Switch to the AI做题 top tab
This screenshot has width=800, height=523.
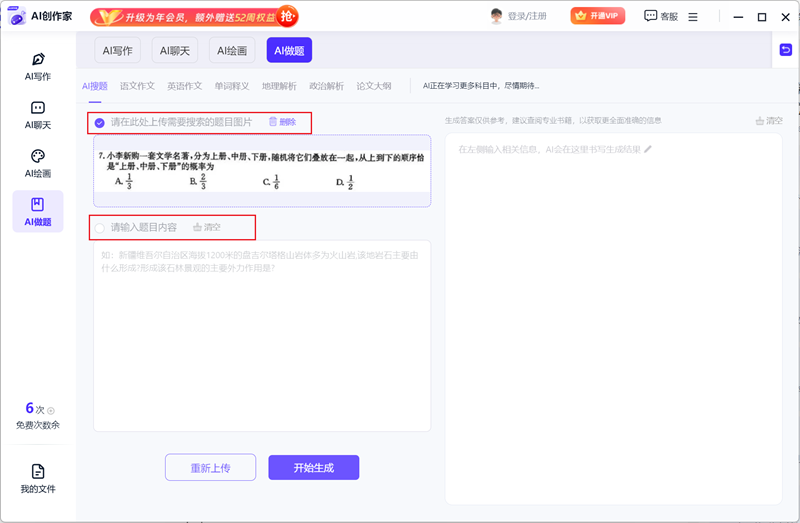coord(289,51)
